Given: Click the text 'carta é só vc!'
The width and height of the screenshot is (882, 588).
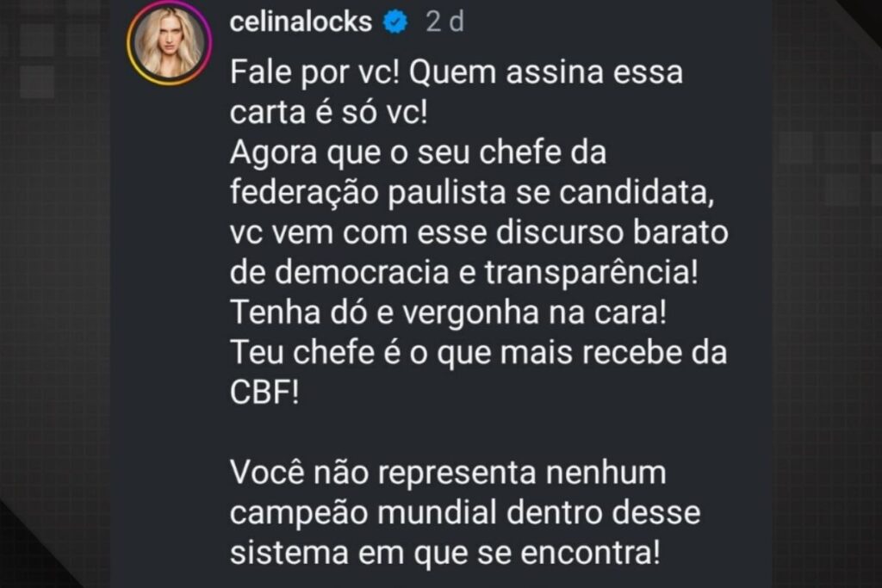Looking at the screenshot, I should click(329, 113).
